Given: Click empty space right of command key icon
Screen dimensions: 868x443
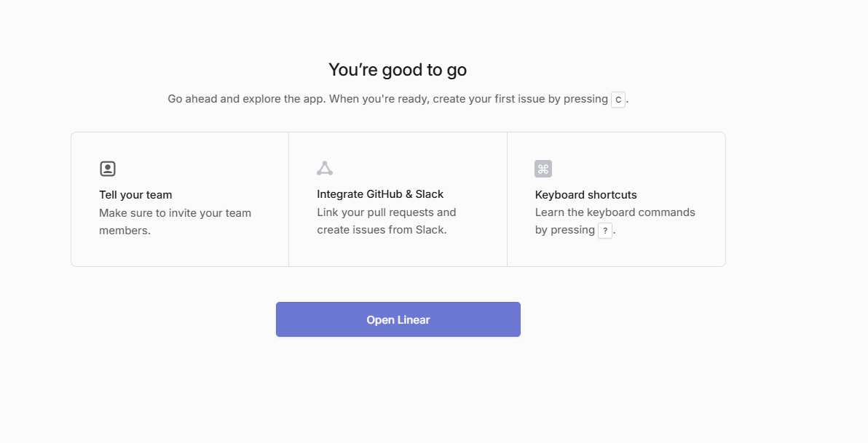Looking at the screenshot, I should [x=626, y=169].
